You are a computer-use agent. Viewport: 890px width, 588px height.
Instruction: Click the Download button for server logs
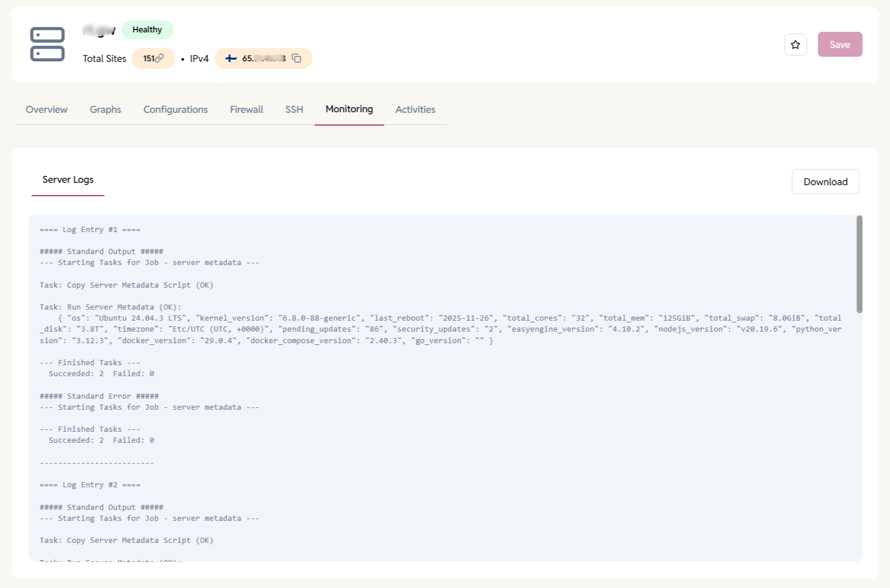pos(825,181)
